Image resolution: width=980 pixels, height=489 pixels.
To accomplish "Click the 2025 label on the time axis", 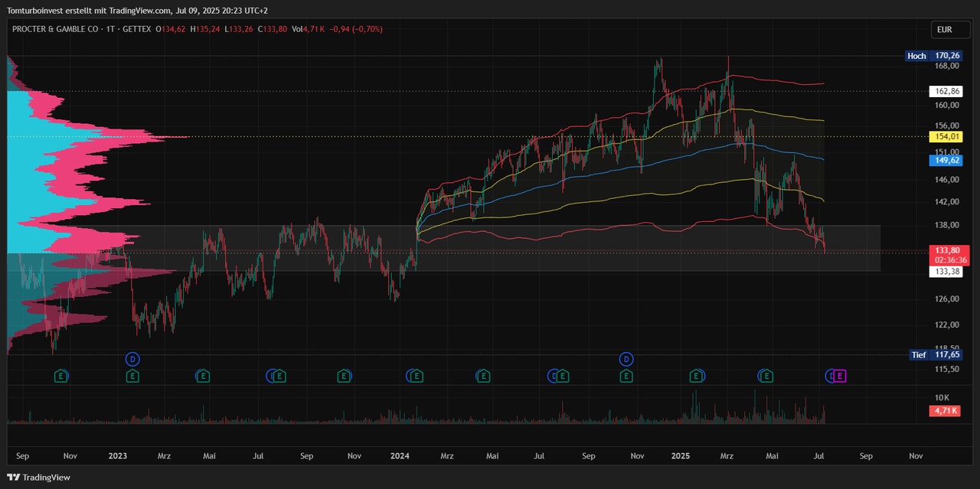I will (681, 456).
